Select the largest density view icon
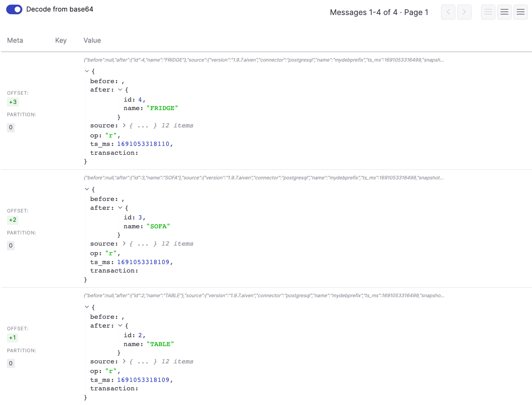The width and height of the screenshot is (532, 405). click(520, 12)
